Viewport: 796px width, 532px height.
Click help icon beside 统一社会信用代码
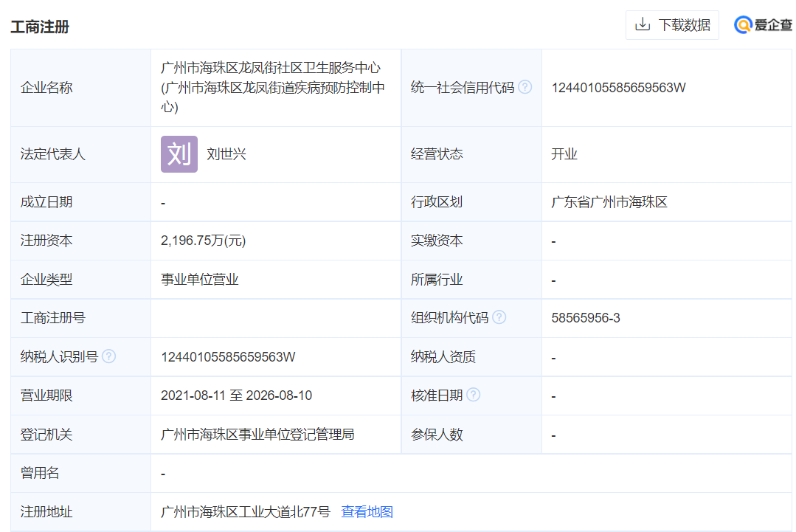(x=525, y=87)
